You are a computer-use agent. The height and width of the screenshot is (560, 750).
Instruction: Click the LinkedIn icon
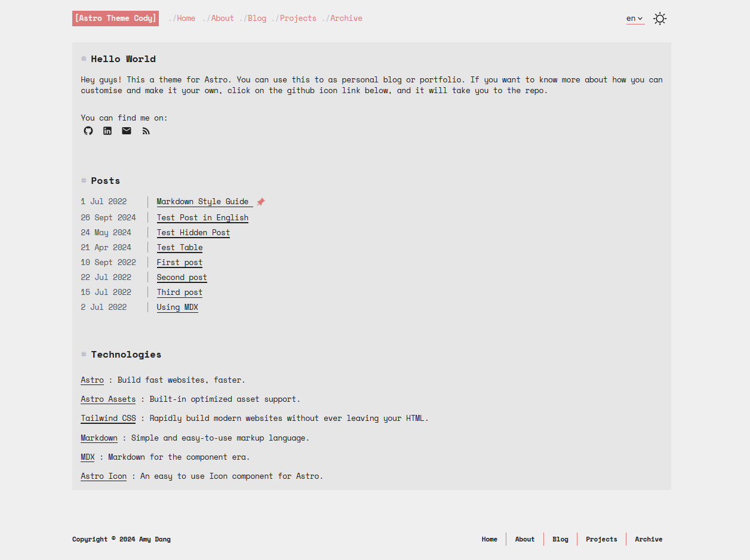pos(107,131)
